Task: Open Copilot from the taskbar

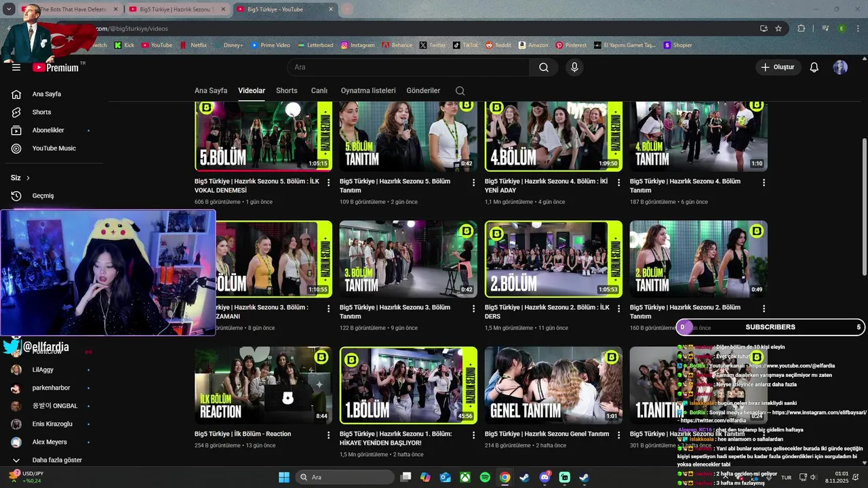Action: [425, 477]
